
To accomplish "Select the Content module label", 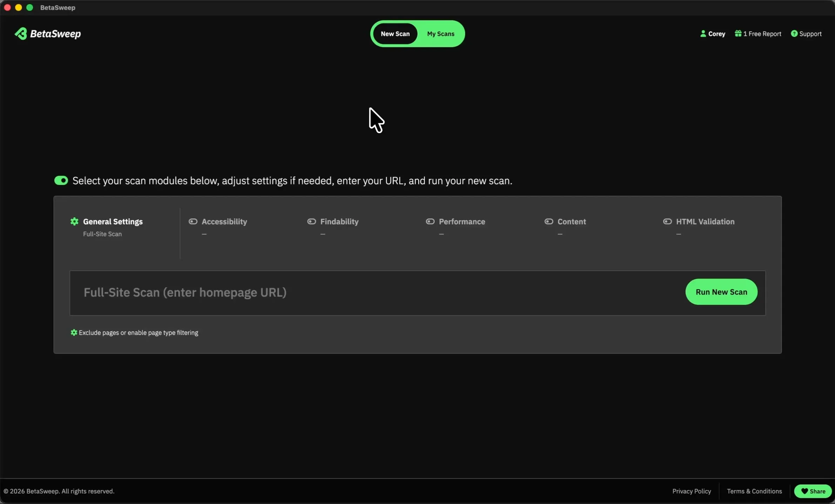I will point(572,222).
